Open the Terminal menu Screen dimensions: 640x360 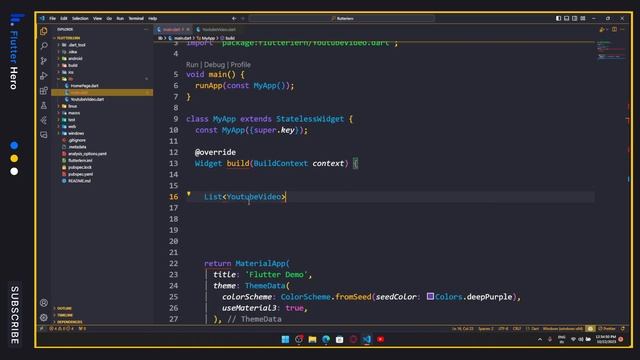[136, 18]
